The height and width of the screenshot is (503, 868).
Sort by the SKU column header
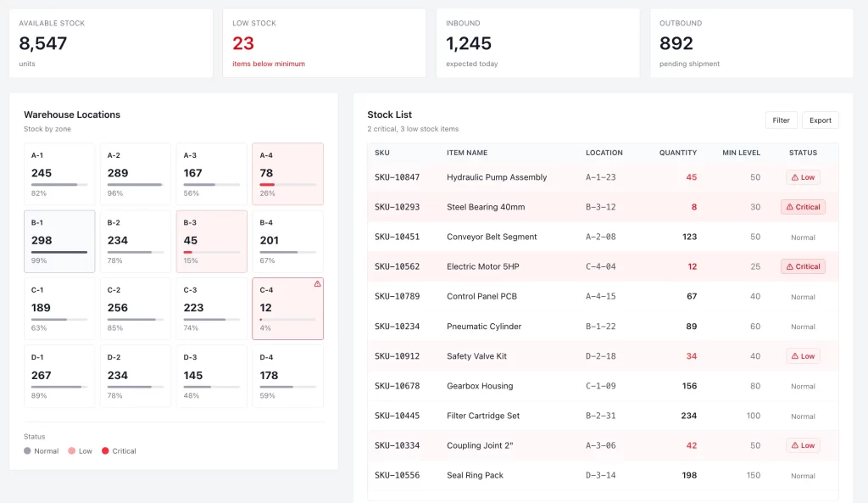point(382,153)
